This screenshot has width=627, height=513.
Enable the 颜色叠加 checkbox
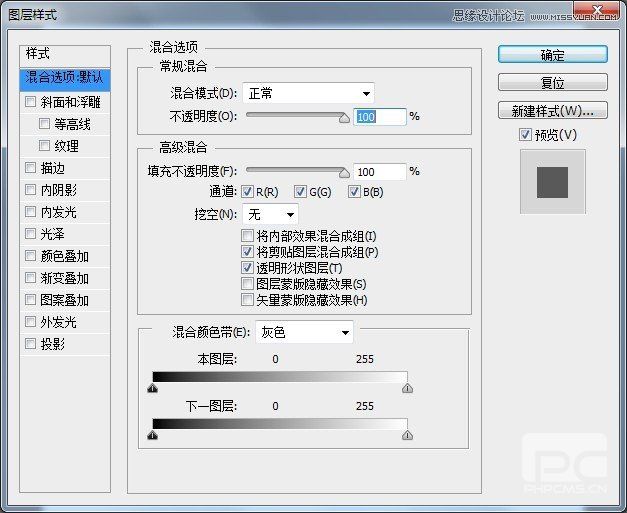[x=30, y=256]
